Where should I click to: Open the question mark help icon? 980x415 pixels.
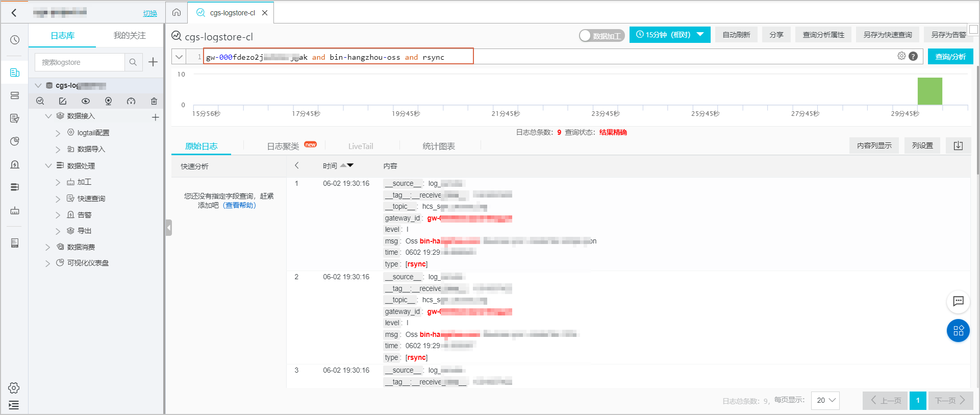click(x=913, y=57)
